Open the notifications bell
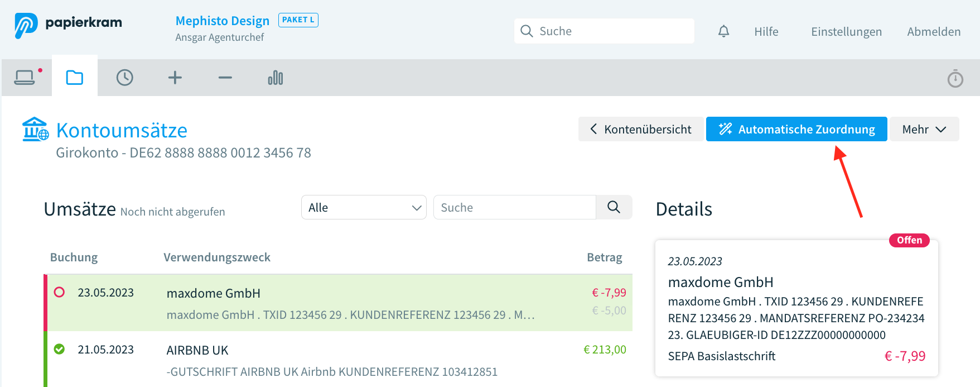 click(723, 31)
